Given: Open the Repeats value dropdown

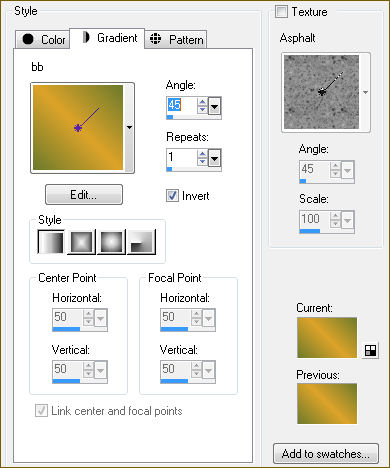Looking at the screenshot, I should (214, 159).
